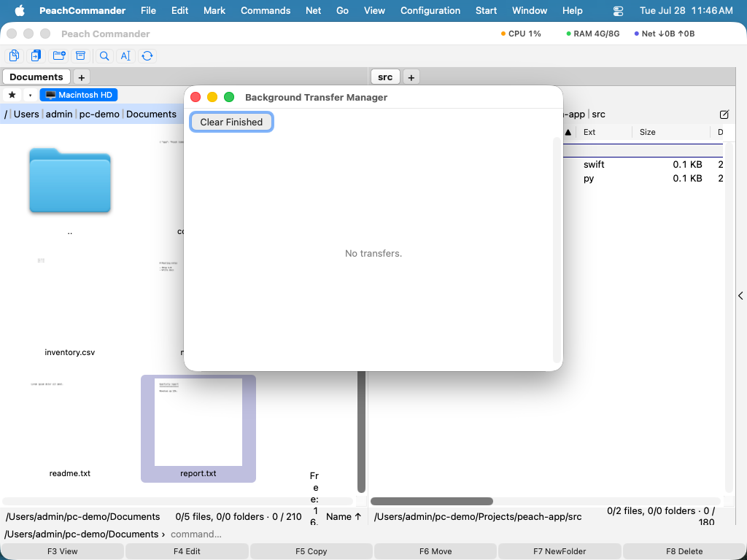Select the py file row
The width and height of the screenshot is (747, 560).
click(643, 179)
